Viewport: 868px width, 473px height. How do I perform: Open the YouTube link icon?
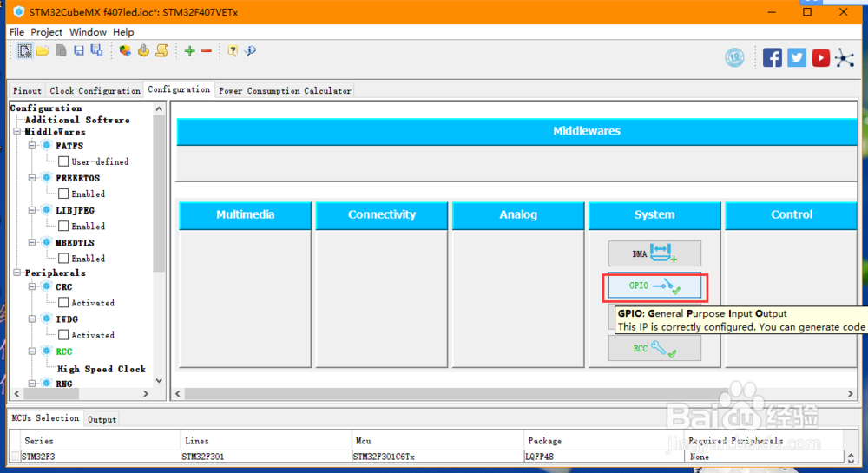point(820,57)
